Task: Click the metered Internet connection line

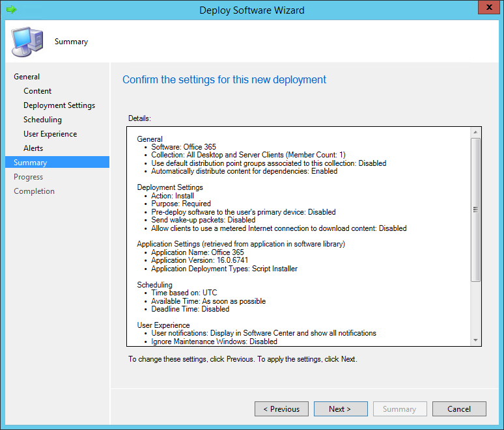Action: 279,228
